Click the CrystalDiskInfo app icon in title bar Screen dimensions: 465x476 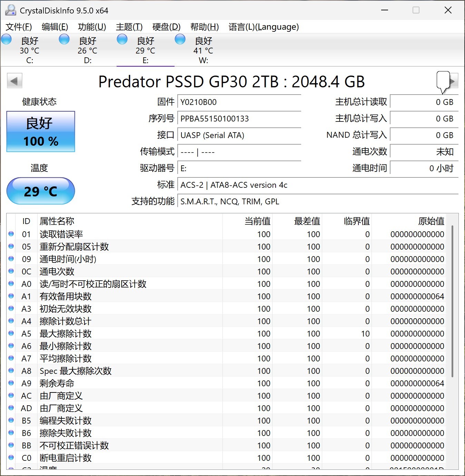point(11,10)
